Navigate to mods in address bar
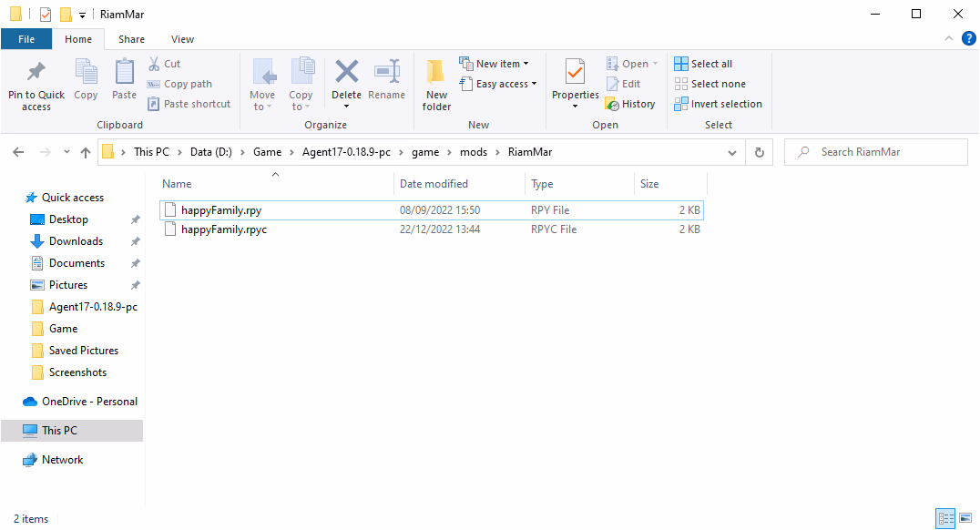The width and height of the screenshot is (980, 530). pyautogui.click(x=473, y=152)
